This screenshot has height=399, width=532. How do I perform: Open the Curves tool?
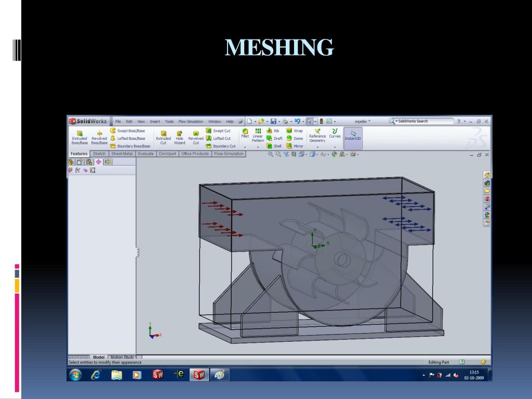coord(335,134)
